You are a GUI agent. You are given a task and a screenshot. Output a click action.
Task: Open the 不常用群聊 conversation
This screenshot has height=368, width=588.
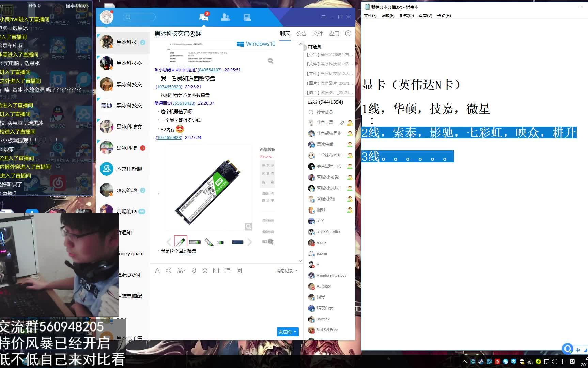[x=123, y=169]
